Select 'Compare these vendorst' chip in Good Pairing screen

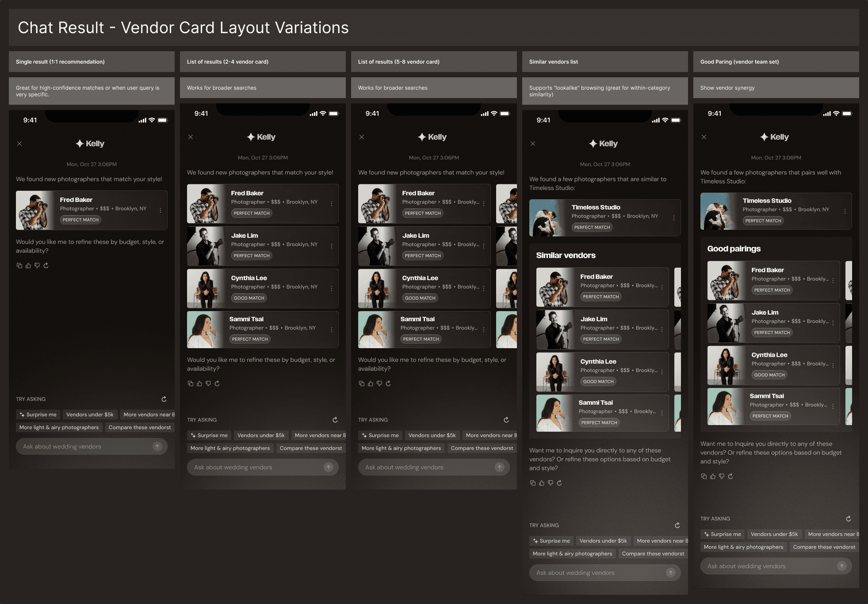[x=824, y=547]
